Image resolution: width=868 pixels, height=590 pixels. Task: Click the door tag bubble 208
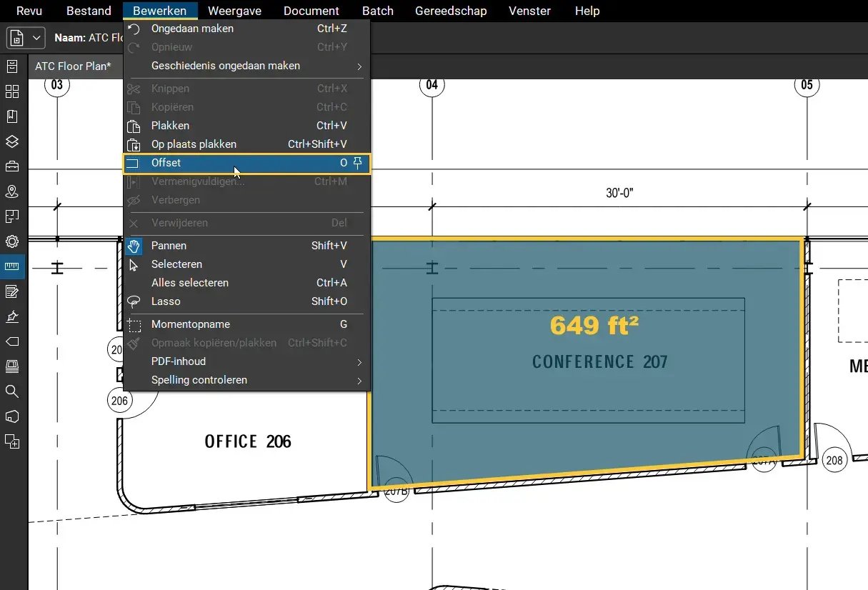coord(834,461)
